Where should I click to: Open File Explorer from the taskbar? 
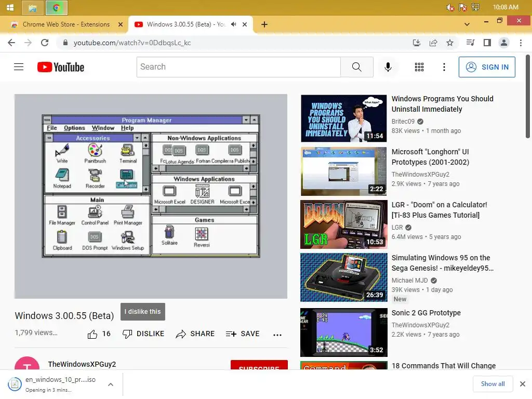point(33,8)
